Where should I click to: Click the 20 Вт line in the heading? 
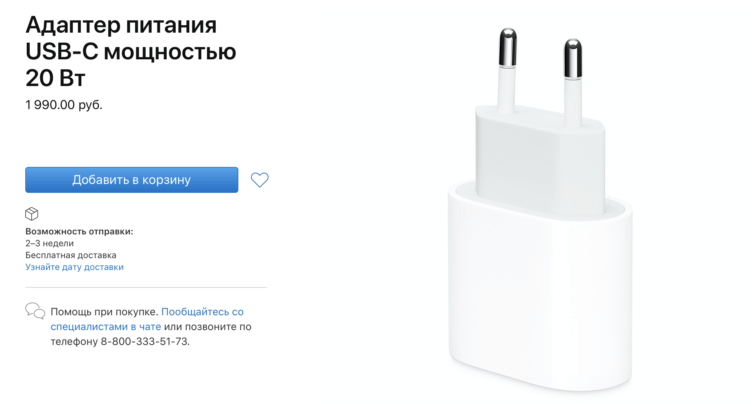[55, 78]
